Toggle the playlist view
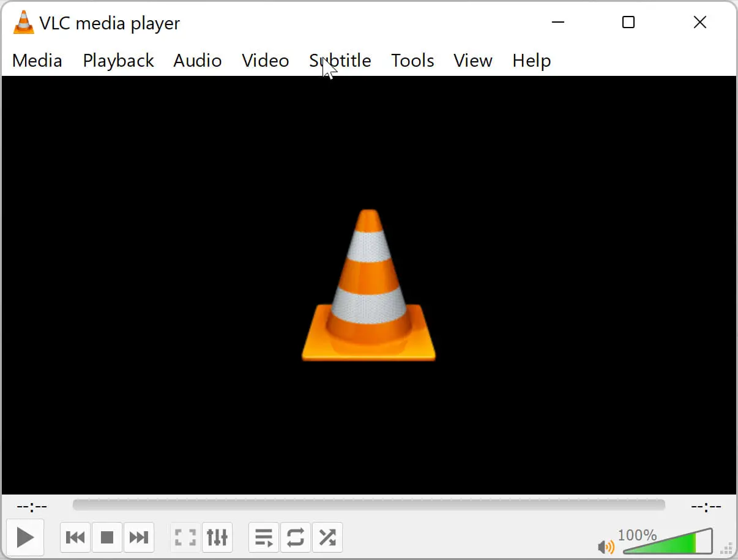The width and height of the screenshot is (738, 560). coord(264,538)
